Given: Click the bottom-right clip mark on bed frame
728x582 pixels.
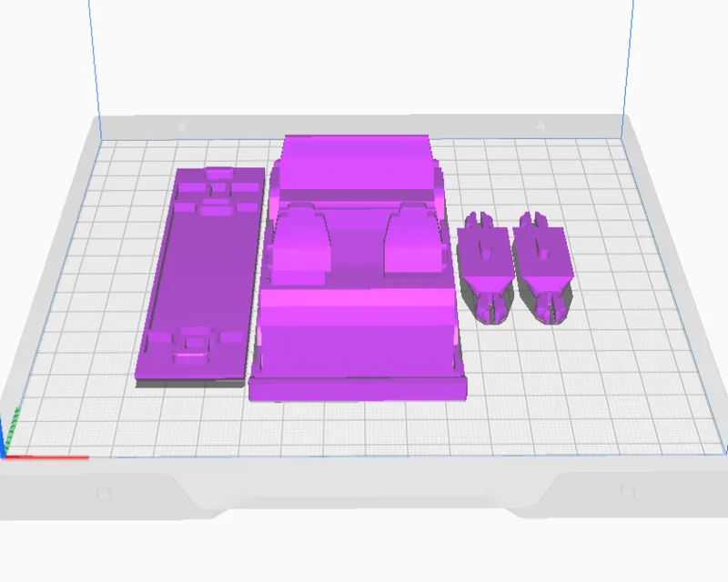Looking at the screenshot, I should click(x=627, y=490).
